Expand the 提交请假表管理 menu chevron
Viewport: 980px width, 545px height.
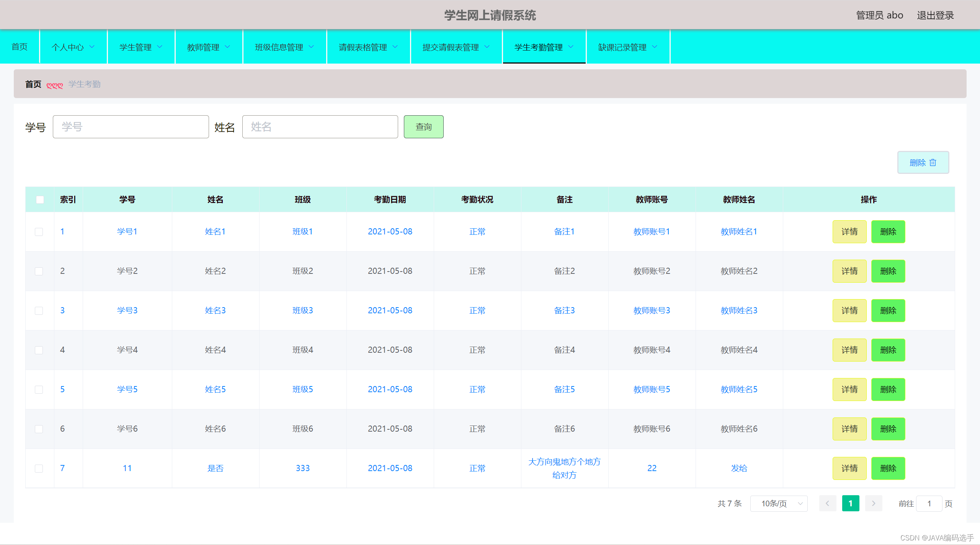(487, 47)
